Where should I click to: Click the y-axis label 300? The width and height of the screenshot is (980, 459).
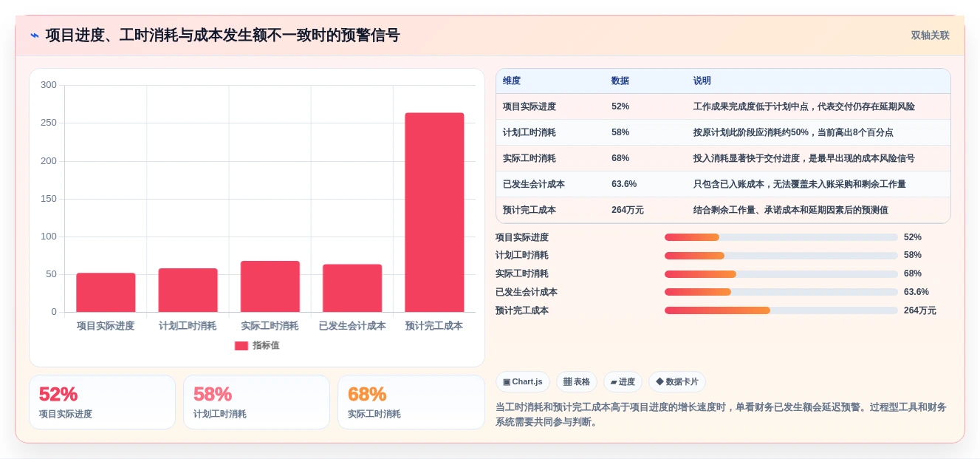tap(49, 85)
